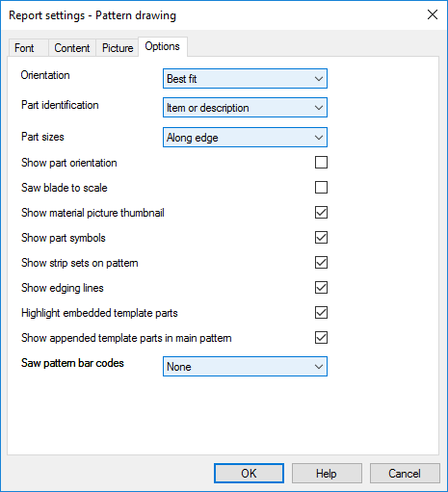Open Help for report settings

click(327, 473)
